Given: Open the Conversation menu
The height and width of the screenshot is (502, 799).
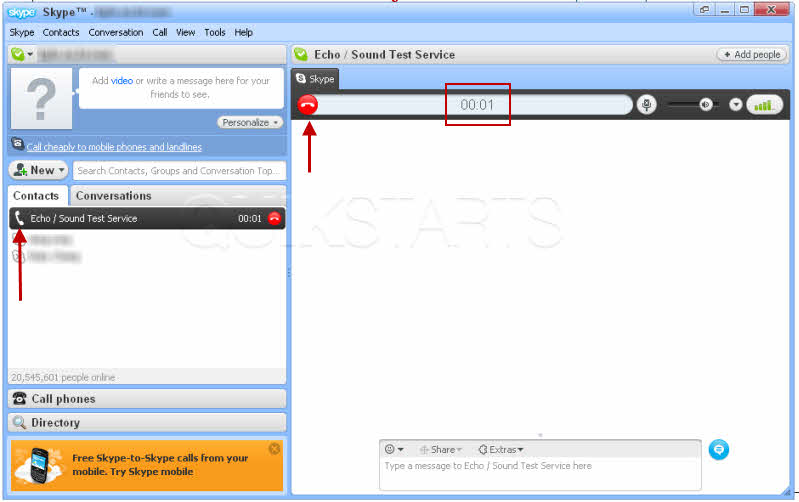Looking at the screenshot, I should pos(116,33).
